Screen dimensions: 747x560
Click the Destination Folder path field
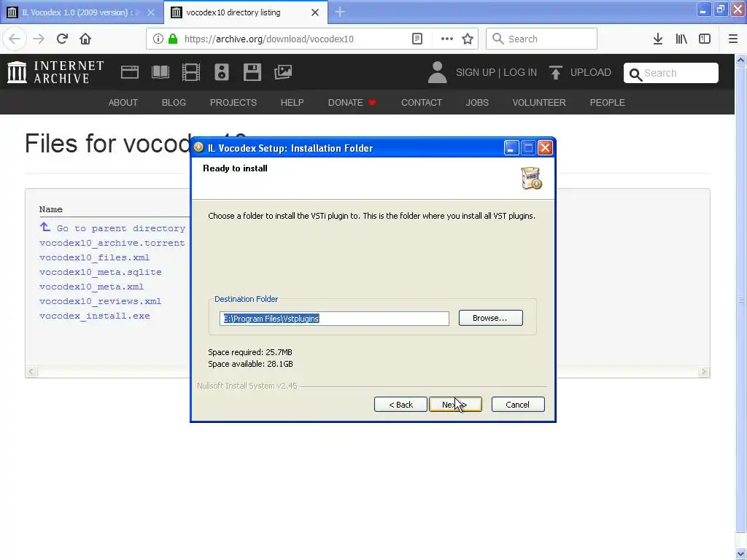click(x=334, y=319)
